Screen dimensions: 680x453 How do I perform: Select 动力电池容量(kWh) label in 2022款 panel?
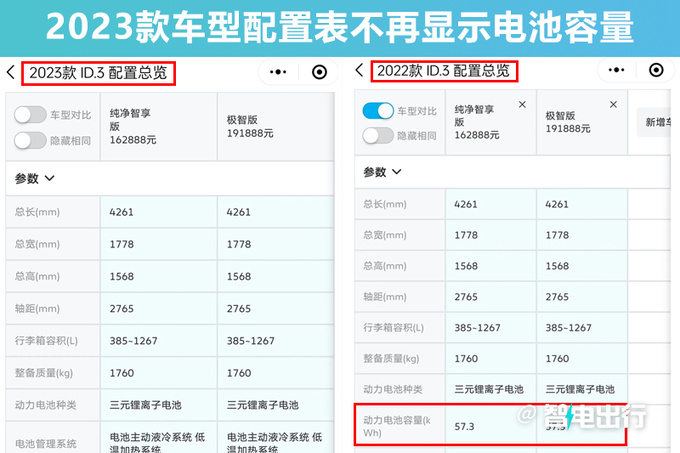[397, 426]
